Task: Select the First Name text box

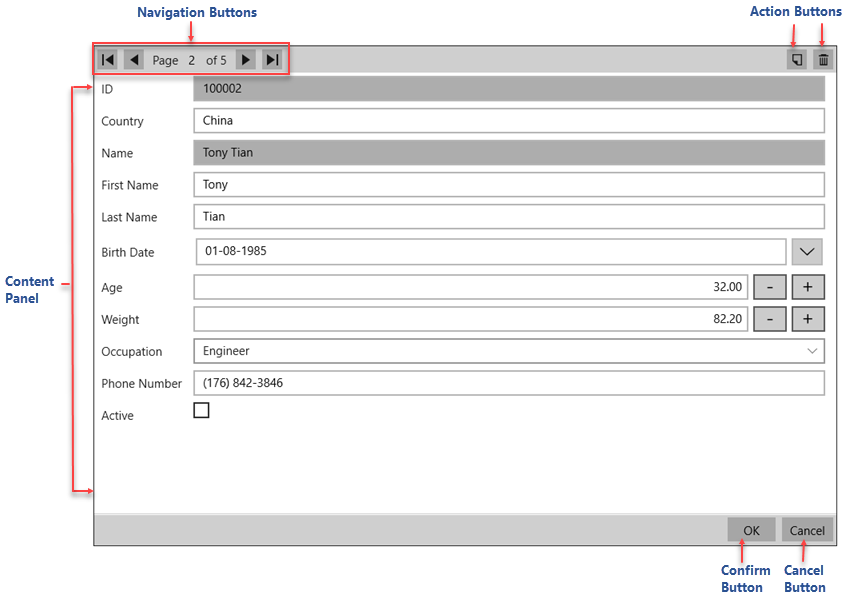Action: point(508,185)
